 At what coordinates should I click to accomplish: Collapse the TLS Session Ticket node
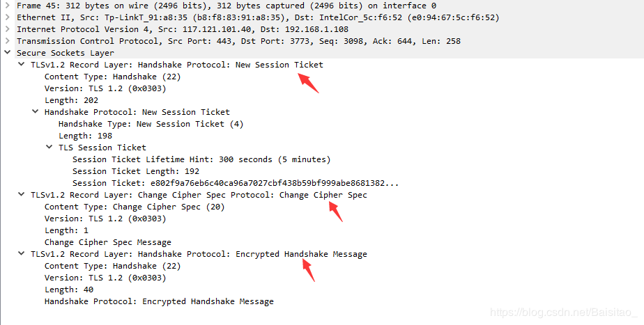[49, 147]
